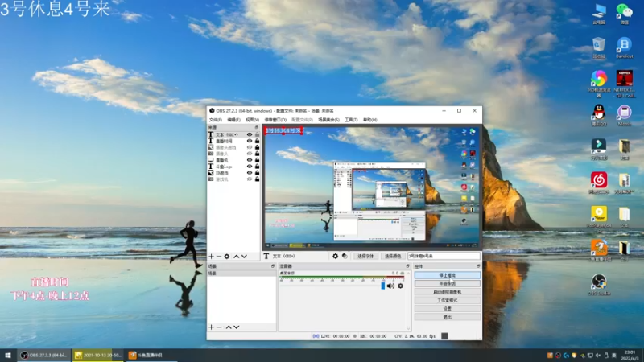Screen dimensions: 644x362
Task: Show the hidden bottom source row via eye icon
Action: pyautogui.click(x=250, y=179)
